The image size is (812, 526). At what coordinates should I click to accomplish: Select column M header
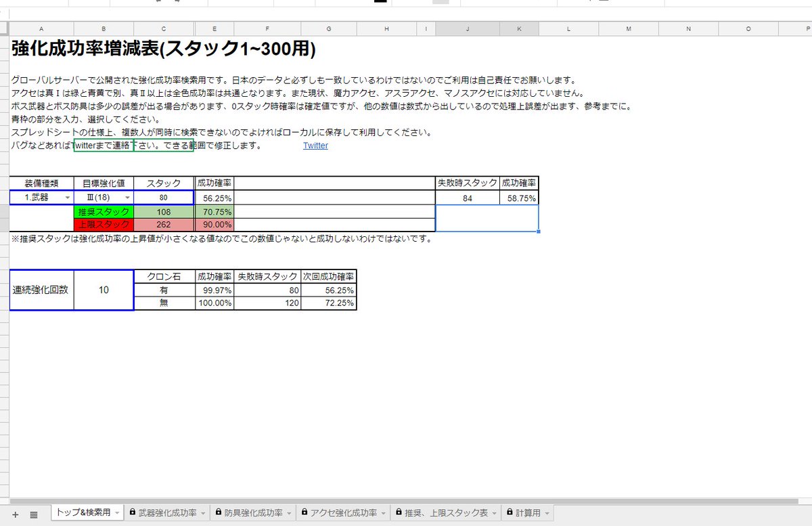pyautogui.click(x=629, y=28)
